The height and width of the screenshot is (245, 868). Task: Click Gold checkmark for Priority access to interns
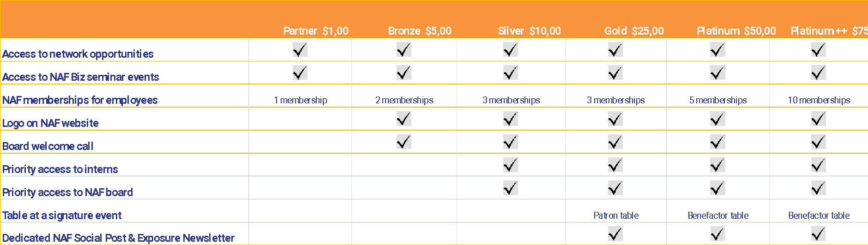(x=615, y=165)
